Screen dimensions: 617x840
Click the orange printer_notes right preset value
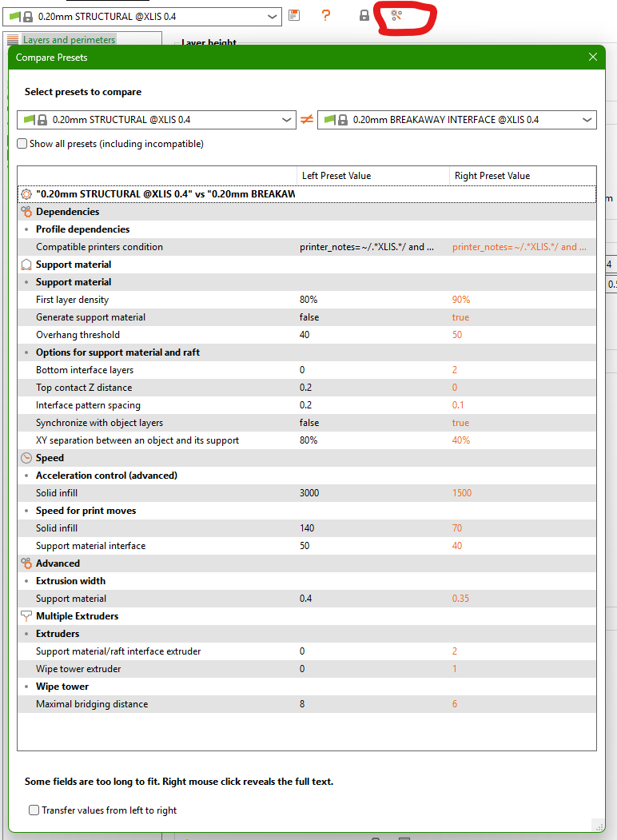point(519,247)
